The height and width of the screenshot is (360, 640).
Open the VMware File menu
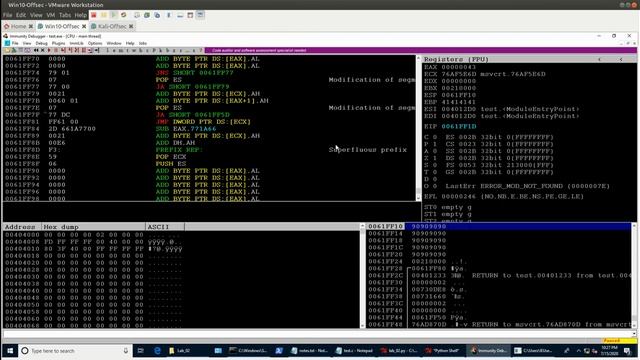pos(8,15)
